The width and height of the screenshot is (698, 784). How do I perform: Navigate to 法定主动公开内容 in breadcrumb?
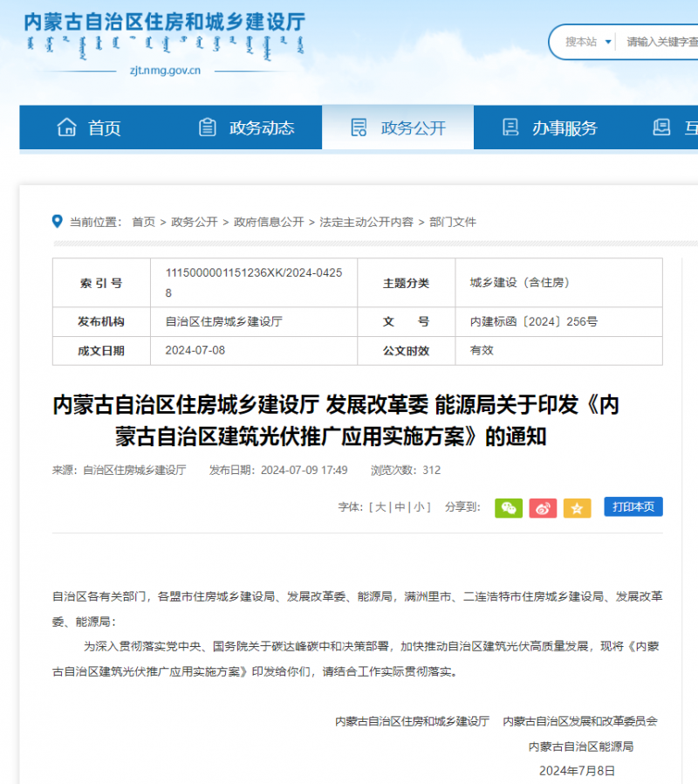coord(366,223)
